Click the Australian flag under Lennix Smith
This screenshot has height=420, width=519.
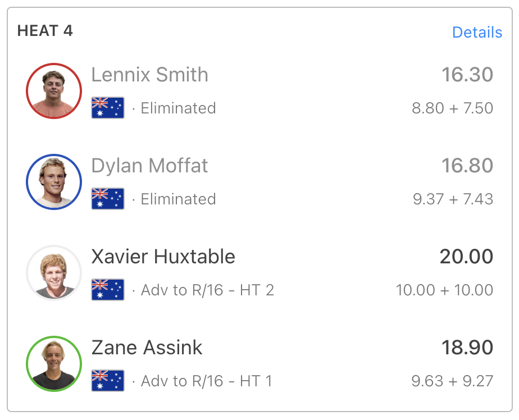(108, 108)
